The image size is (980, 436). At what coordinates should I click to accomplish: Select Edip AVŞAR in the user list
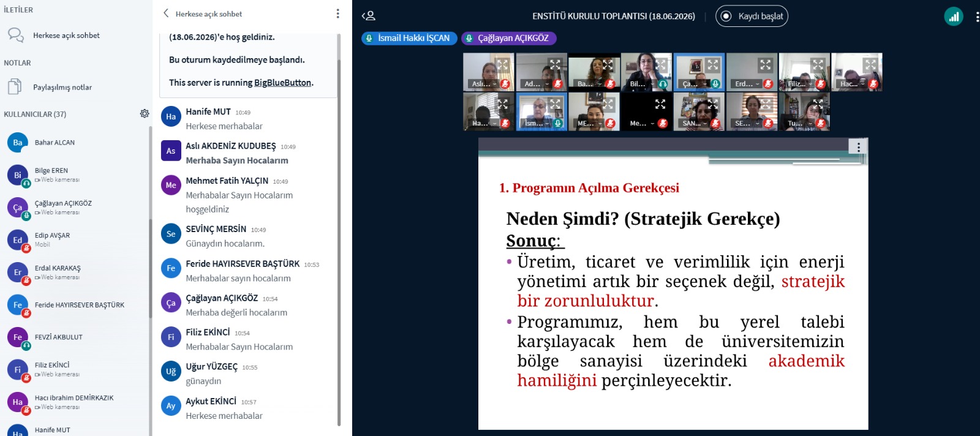(76, 239)
